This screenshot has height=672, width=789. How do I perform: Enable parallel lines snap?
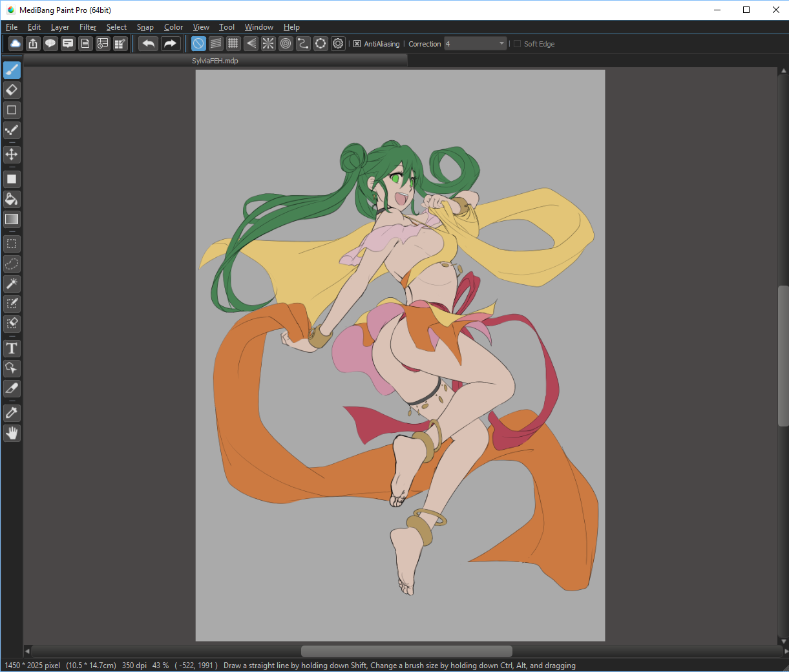pyautogui.click(x=216, y=43)
